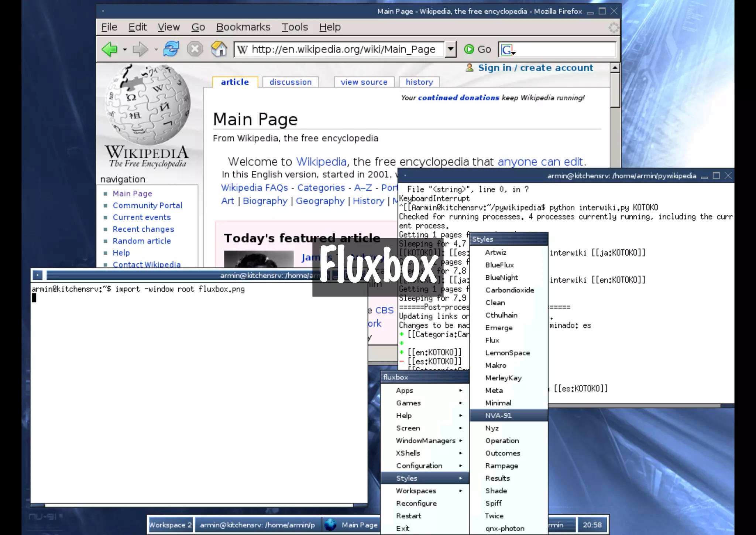Click the featured article thumbnail photo
The width and height of the screenshot is (756, 535).
259,259
